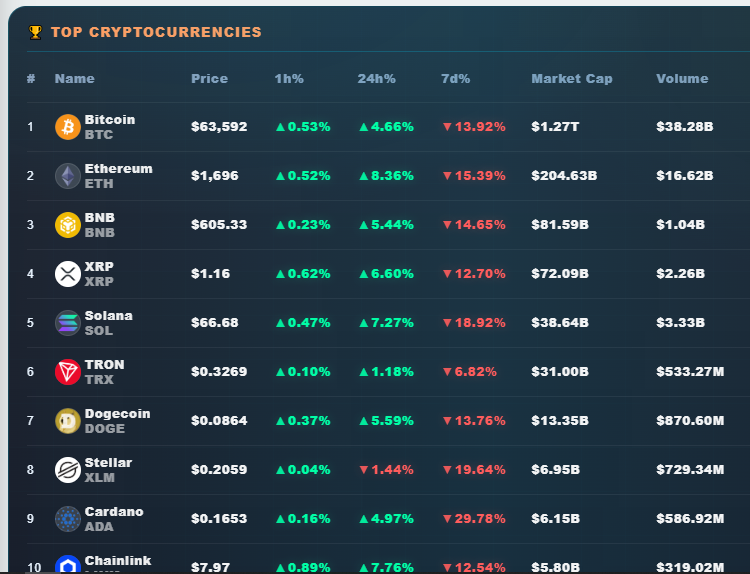750x574 pixels.
Task: Sort by the 1h% column header
Action: pyautogui.click(x=289, y=78)
